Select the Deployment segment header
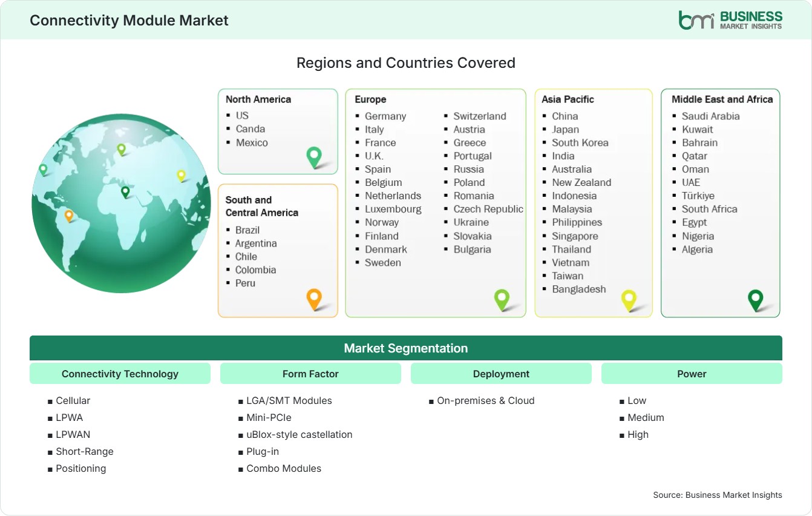 tap(501, 374)
